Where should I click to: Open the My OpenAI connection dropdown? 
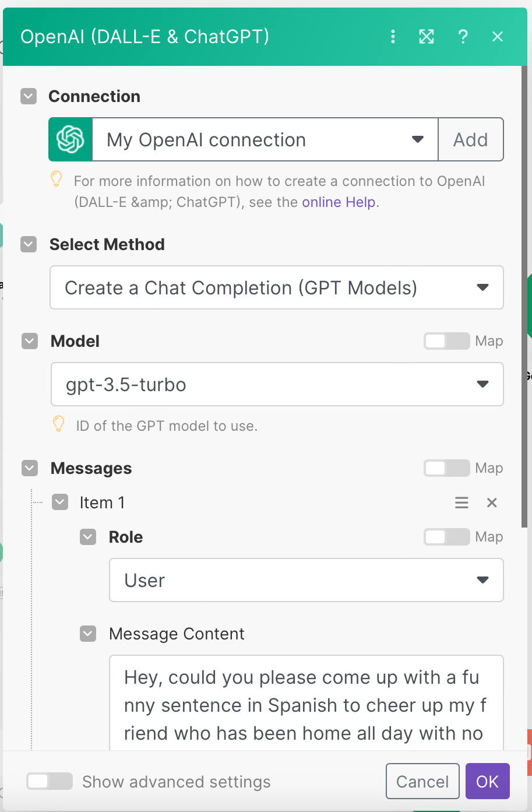click(x=265, y=140)
